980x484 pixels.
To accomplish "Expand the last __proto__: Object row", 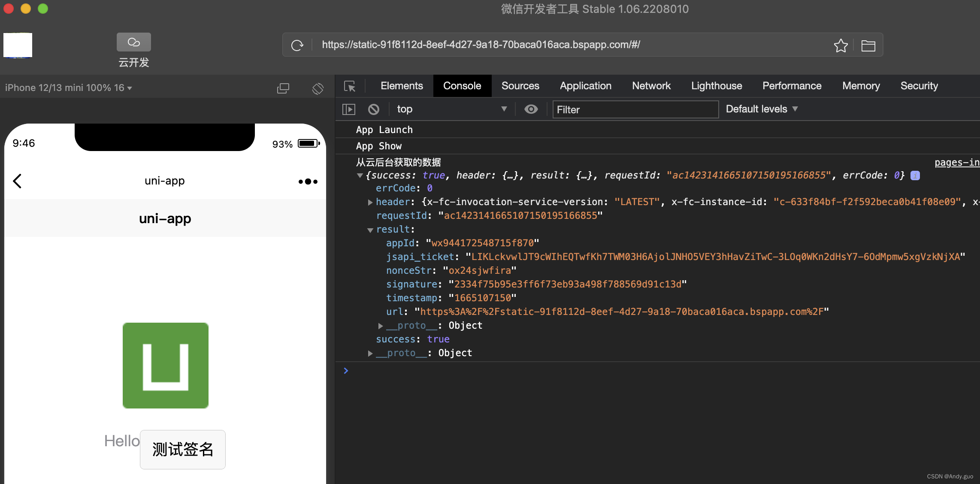I will 370,354.
